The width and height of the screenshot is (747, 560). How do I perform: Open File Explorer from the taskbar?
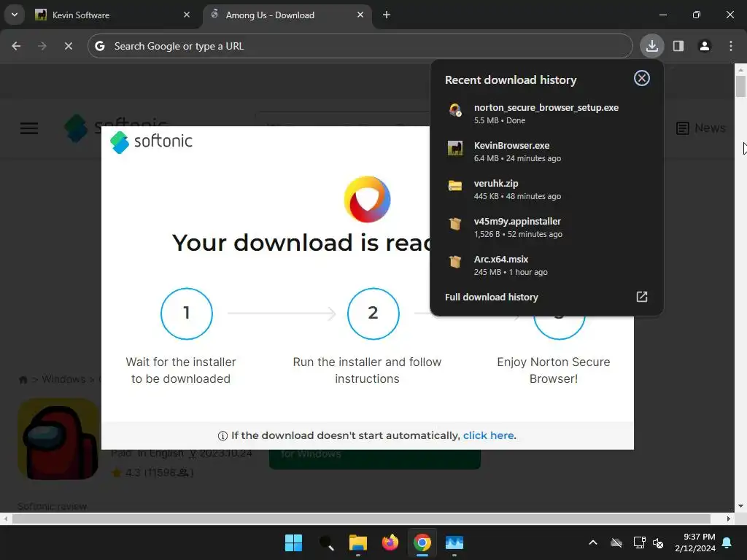click(x=357, y=542)
